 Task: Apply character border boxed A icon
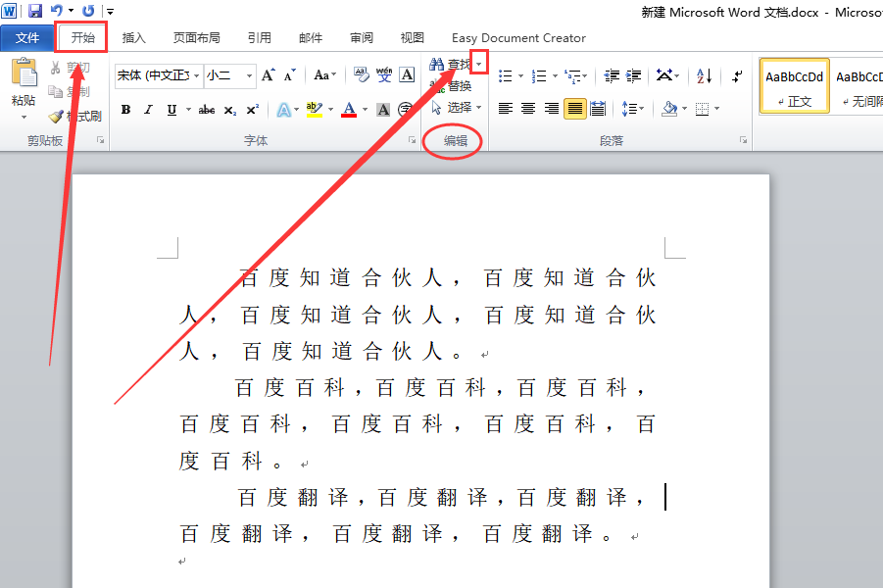coord(407,75)
